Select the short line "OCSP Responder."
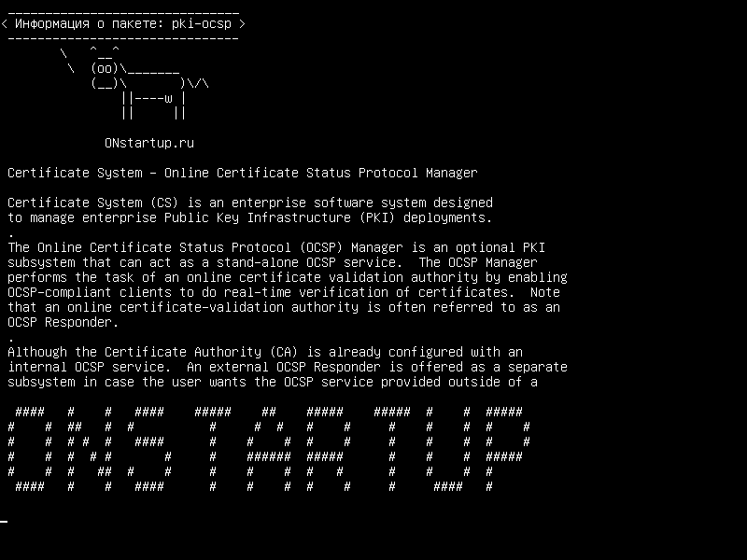Image resolution: width=747 pixels, height=560 pixels. coord(63,322)
